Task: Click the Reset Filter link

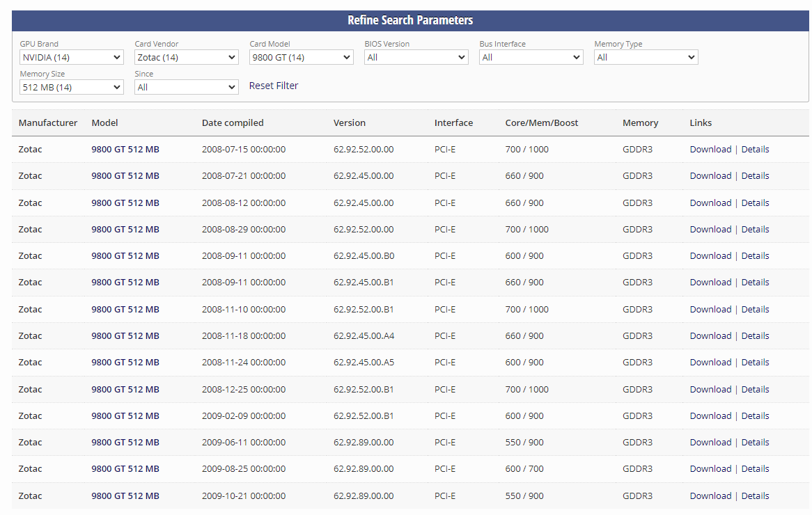Action: 274,86
